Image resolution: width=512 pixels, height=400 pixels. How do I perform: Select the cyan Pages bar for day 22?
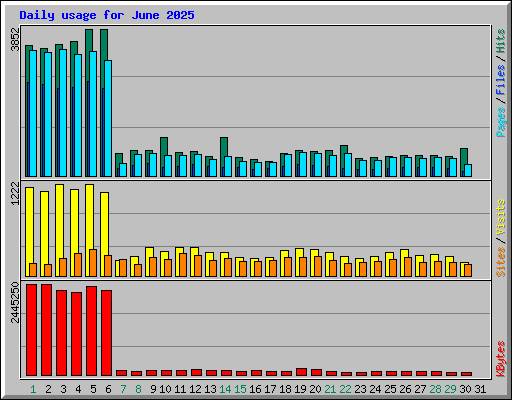(x=348, y=165)
